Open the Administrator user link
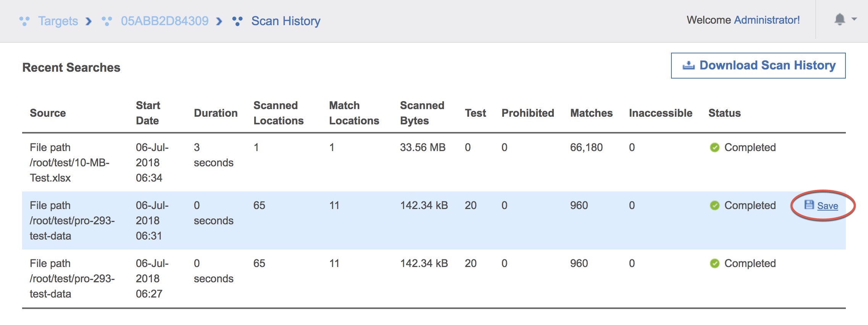868x325 pixels. [x=766, y=20]
